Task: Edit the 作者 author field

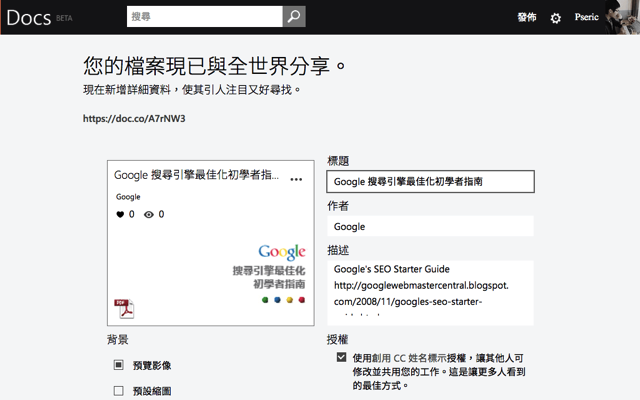Action: 430,226
